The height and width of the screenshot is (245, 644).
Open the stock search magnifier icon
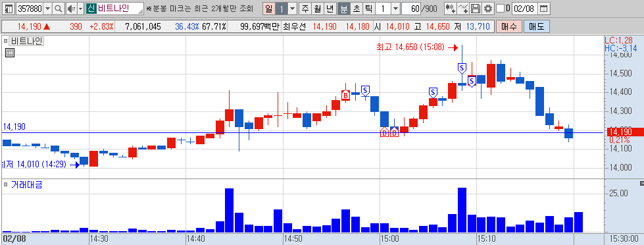(59, 8)
